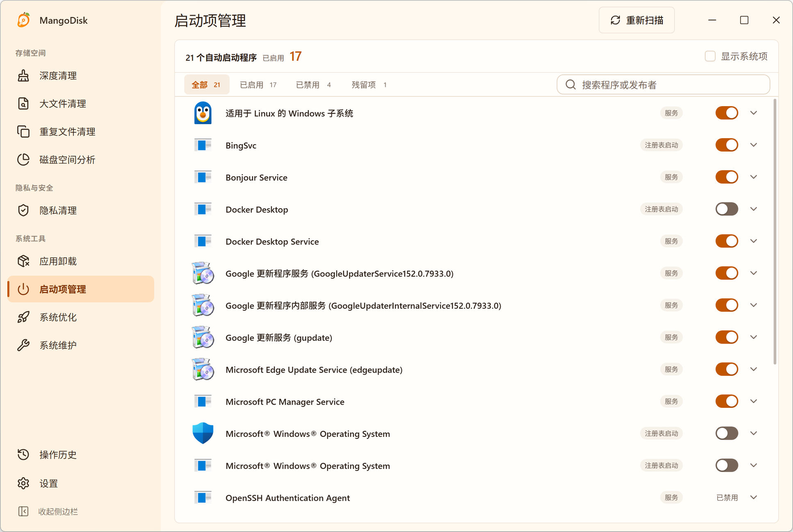The width and height of the screenshot is (793, 532).
Task: Click the Google 更新程序内部服务 row name
Action: click(363, 305)
